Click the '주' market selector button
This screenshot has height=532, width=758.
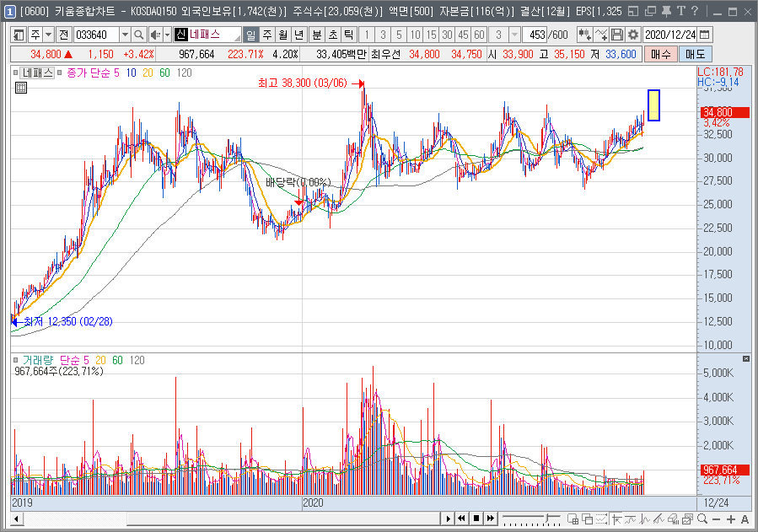click(x=35, y=35)
